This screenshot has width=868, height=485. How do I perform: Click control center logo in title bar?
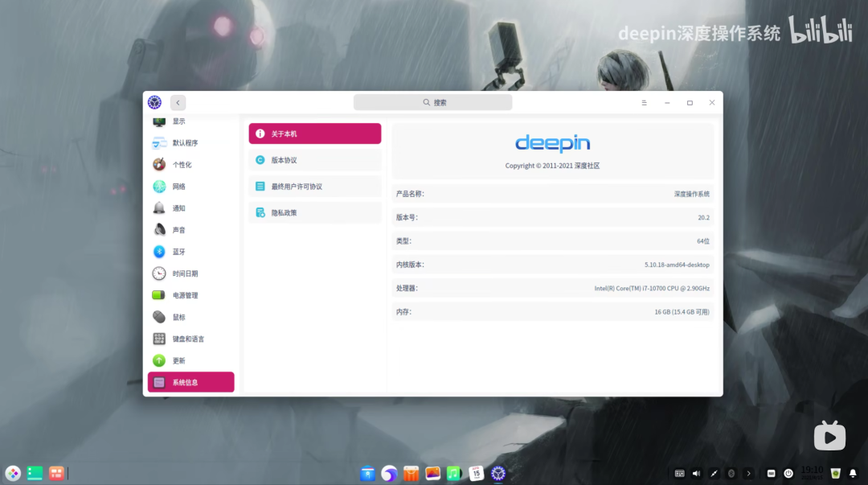click(x=154, y=102)
